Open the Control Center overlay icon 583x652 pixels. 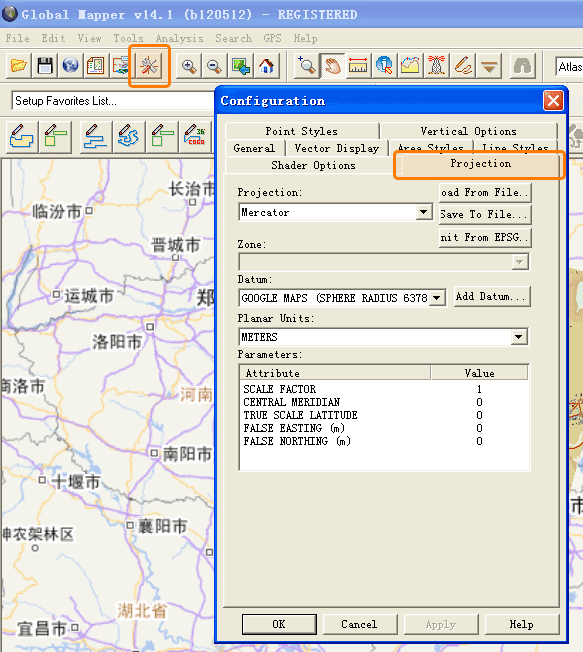(95, 66)
